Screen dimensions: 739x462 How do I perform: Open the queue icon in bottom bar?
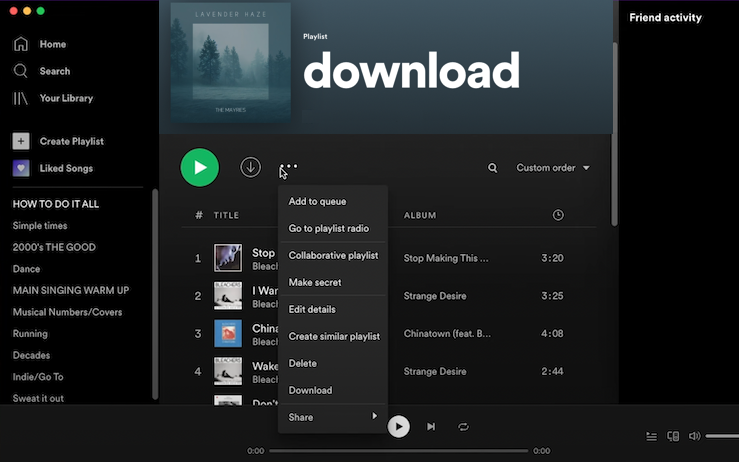[651, 436]
